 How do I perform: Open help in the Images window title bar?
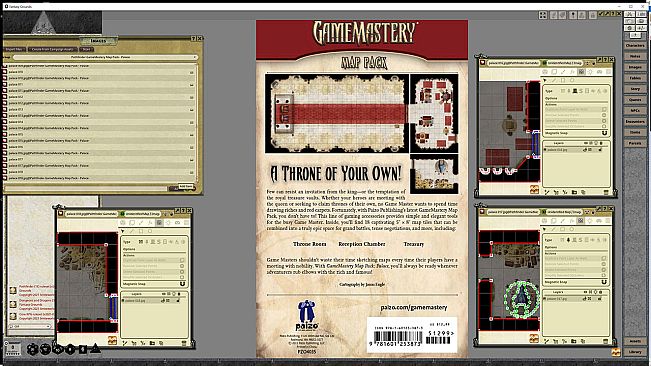click(x=193, y=38)
